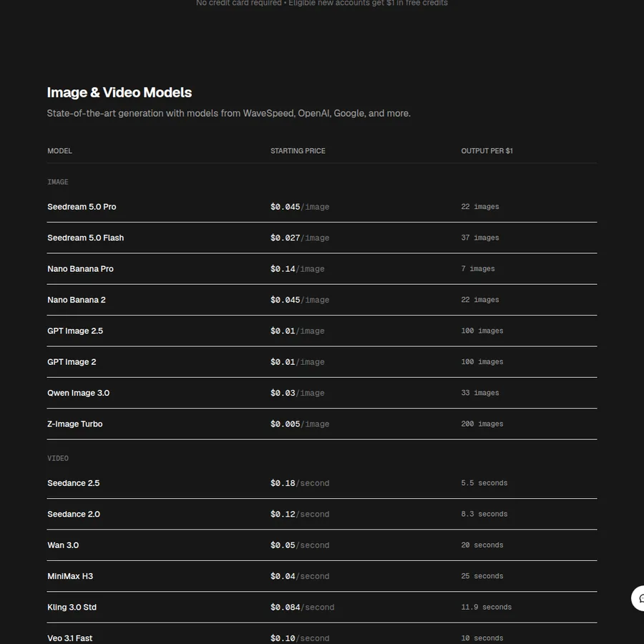
Task: Click the Veo 3.1 Fast model name
Action: 70,638
